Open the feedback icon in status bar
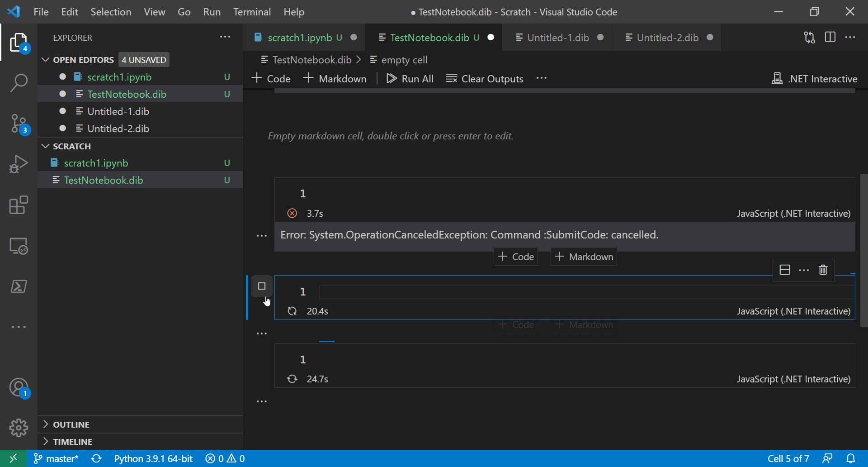 [x=827, y=458]
